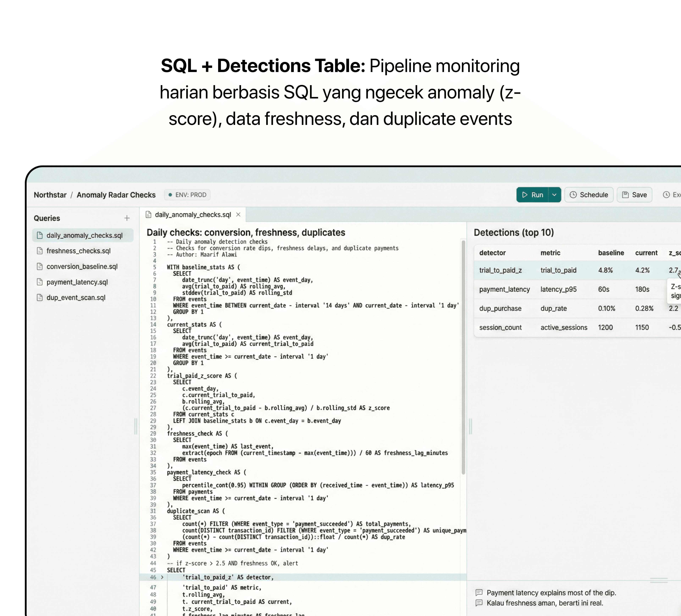Screen dimensions: 681x616
Task: Click the Save button
Action: tap(634, 195)
